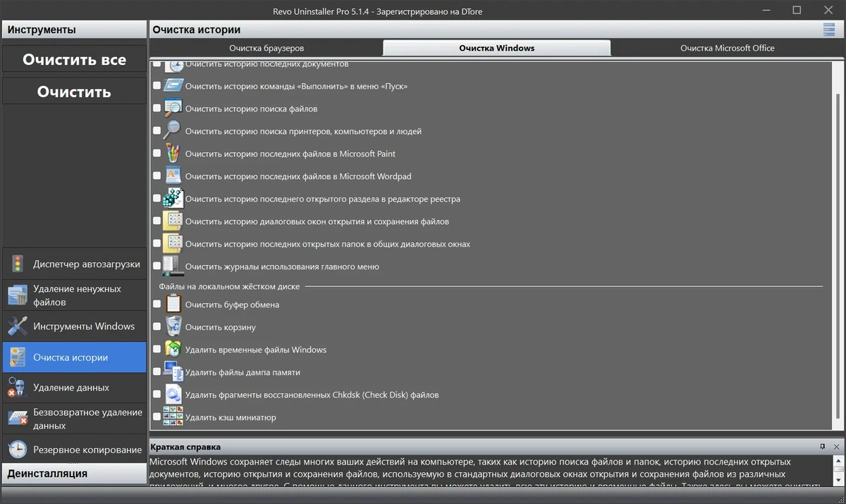Expand the Инструменты section header

(74, 30)
